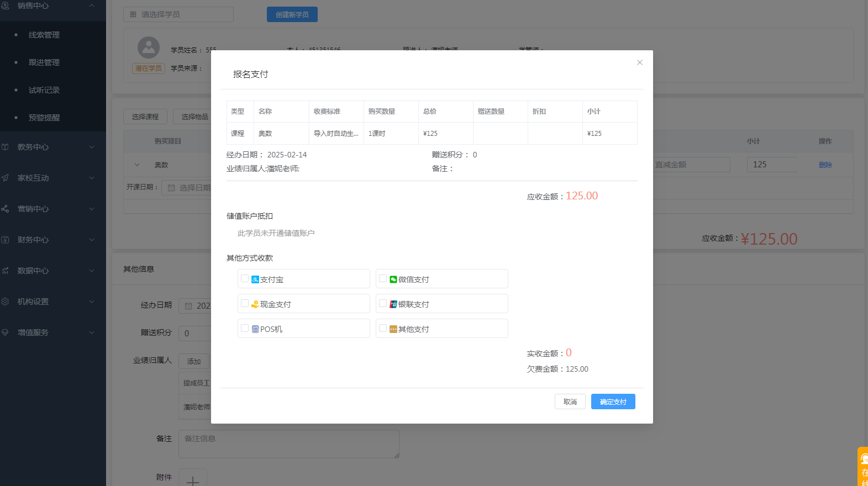
Task: Tick the 支付宝 payment checkbox
Action: coord(245,278)
